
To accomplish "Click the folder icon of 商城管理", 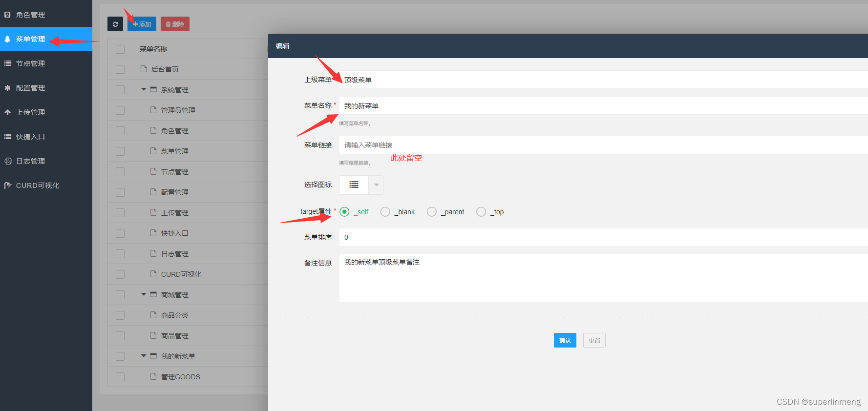I will [x=153, y=294].
